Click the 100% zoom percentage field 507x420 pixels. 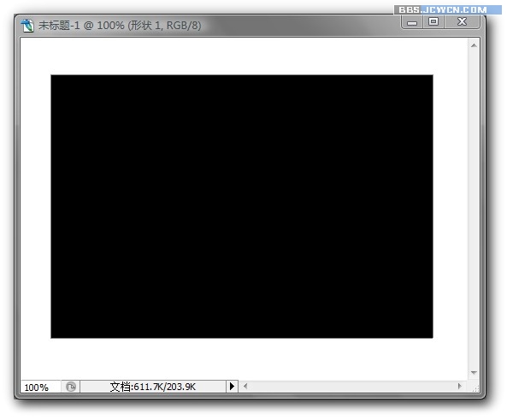(40, 387)
